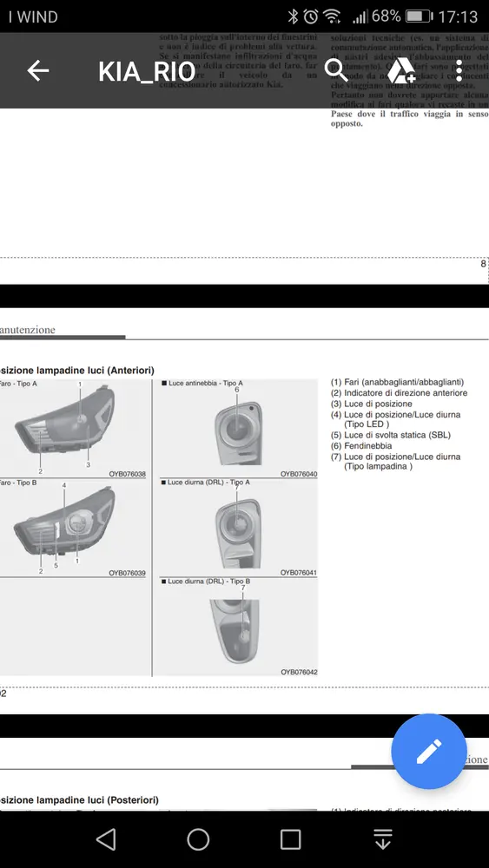489x868 pixels.
Task: Tap the Fendinebbia legend entry
Action: click(361, 445)
